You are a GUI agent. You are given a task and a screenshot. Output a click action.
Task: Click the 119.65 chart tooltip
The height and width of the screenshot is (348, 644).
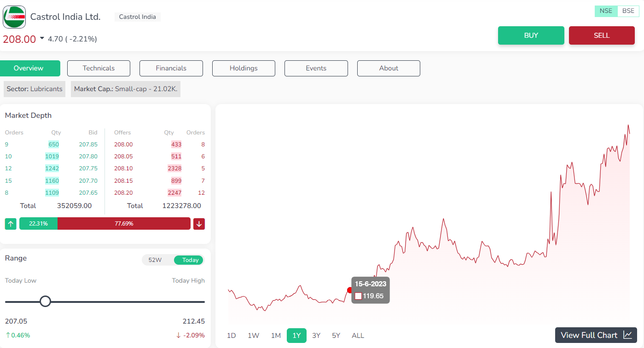(371, 290)
